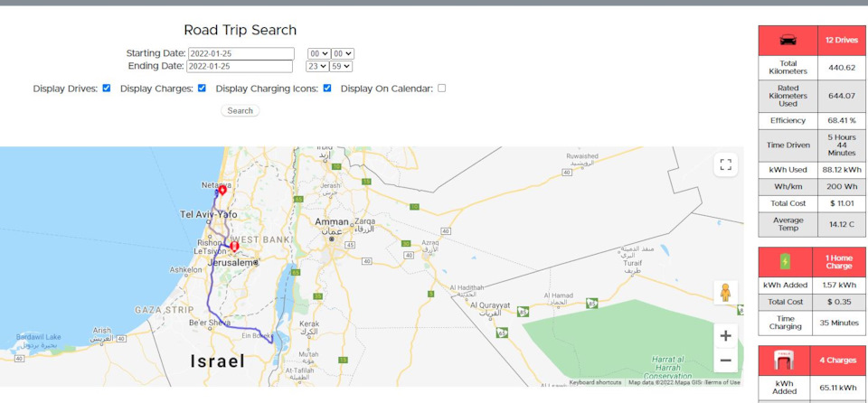The width and height of the screenshot is (868, 403).
Task: Click the charging marker near Jerusalem
Action: click(234, 246)
